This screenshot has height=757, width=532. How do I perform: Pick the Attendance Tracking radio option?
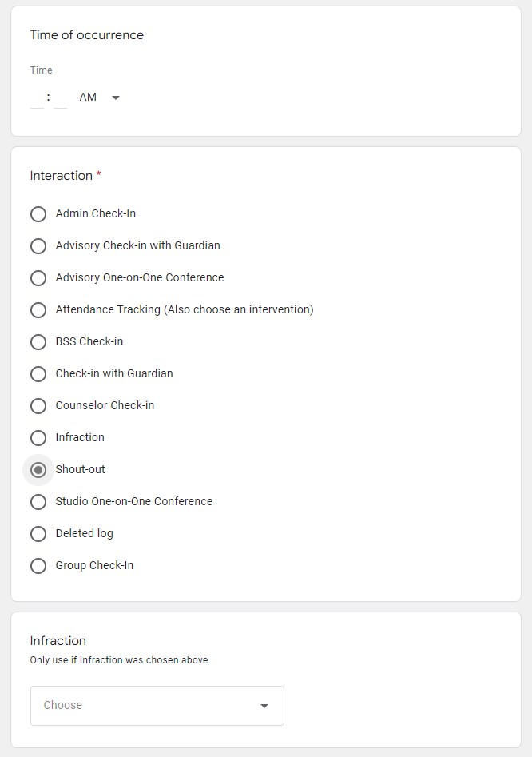[x=38, y=310]
